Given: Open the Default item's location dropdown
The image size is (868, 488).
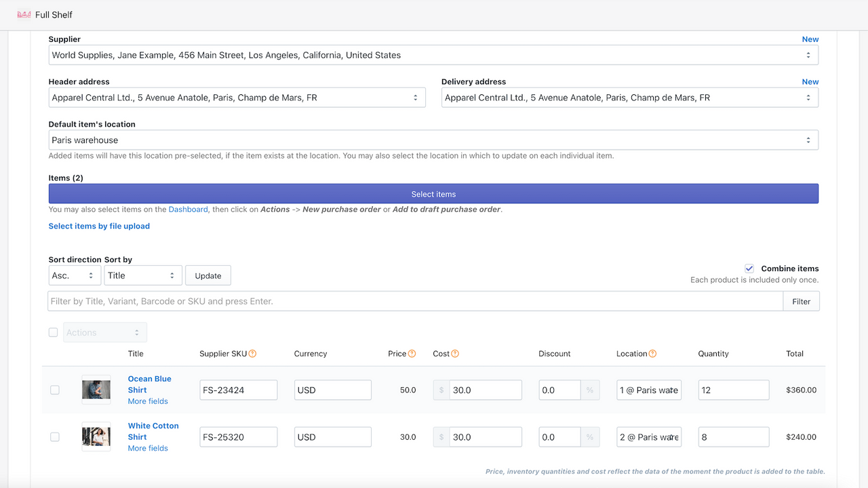Looking at the screenshot, I should click(x=433, y=140).
